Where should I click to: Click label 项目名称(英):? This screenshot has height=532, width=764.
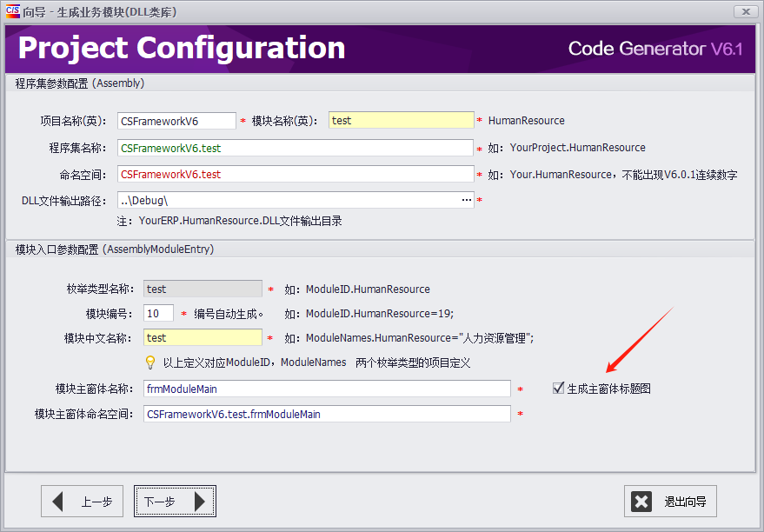[x=73, y=121]
